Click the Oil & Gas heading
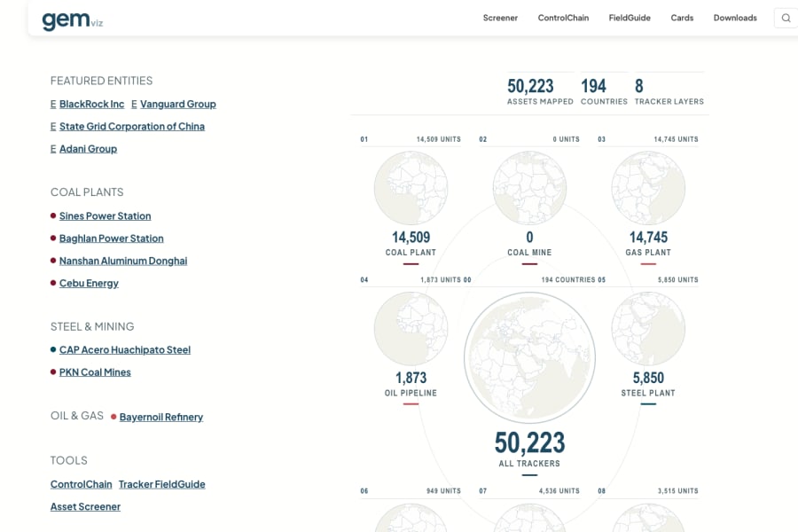Image resolution: width=798 pixels, height=532 pixels. coord(77,416)
